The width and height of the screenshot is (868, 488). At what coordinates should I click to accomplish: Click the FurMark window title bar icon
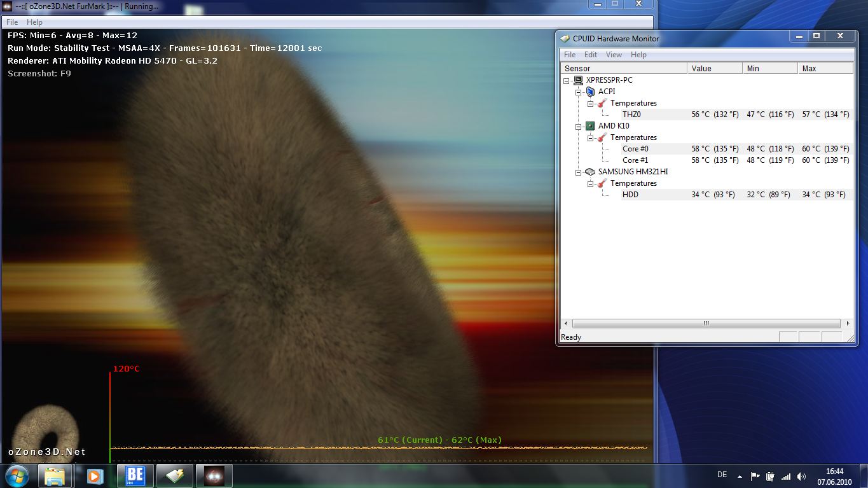(x=8, y=6)
